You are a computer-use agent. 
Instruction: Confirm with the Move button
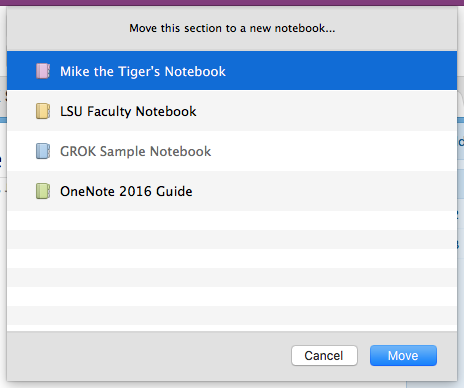(x=403, y=356)
